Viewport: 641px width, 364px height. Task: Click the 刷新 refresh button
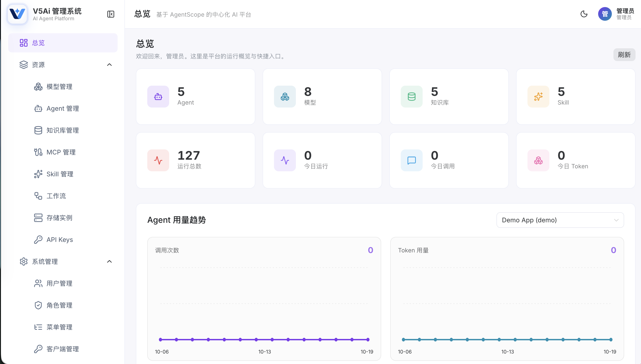(x=624, y=55)
